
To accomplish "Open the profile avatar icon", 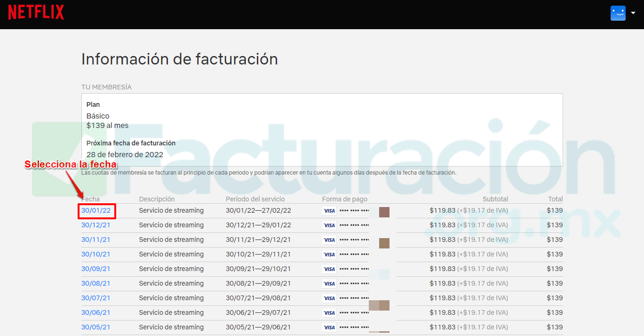I will [618, 13].
